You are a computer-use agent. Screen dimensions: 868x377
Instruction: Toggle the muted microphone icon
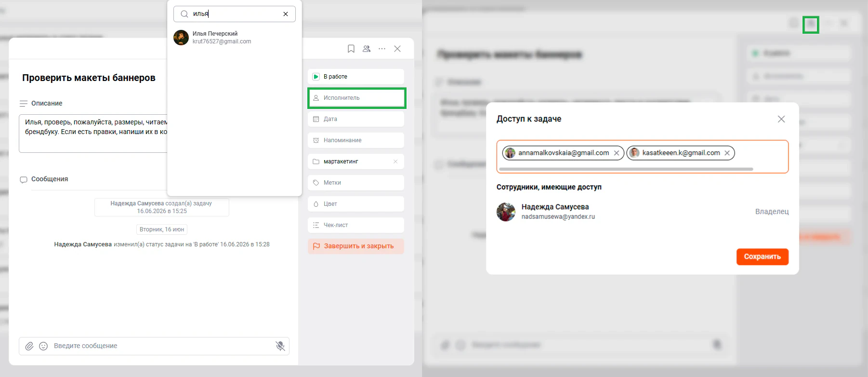point(280,346)
